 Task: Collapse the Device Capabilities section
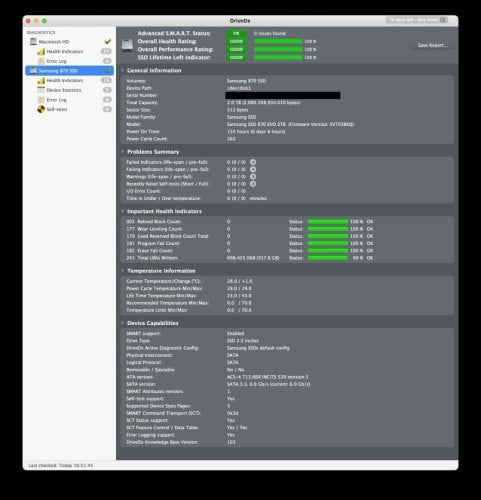pos(122,323)
